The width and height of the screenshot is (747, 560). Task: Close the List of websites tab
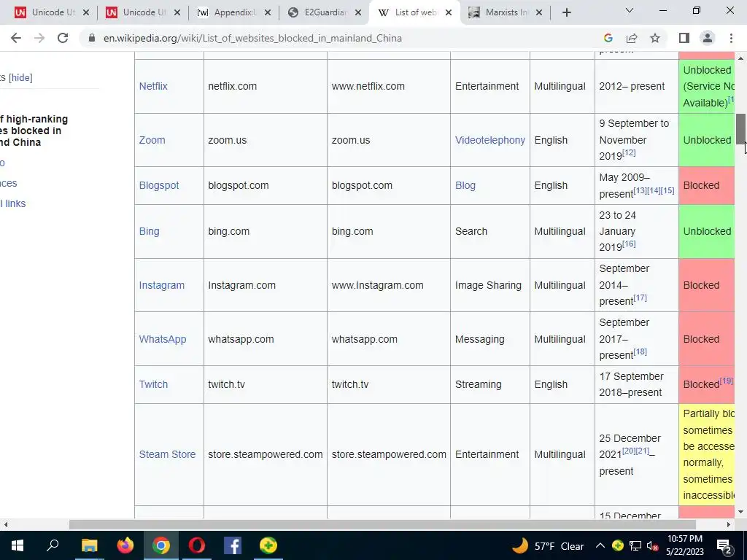point(449,13)
